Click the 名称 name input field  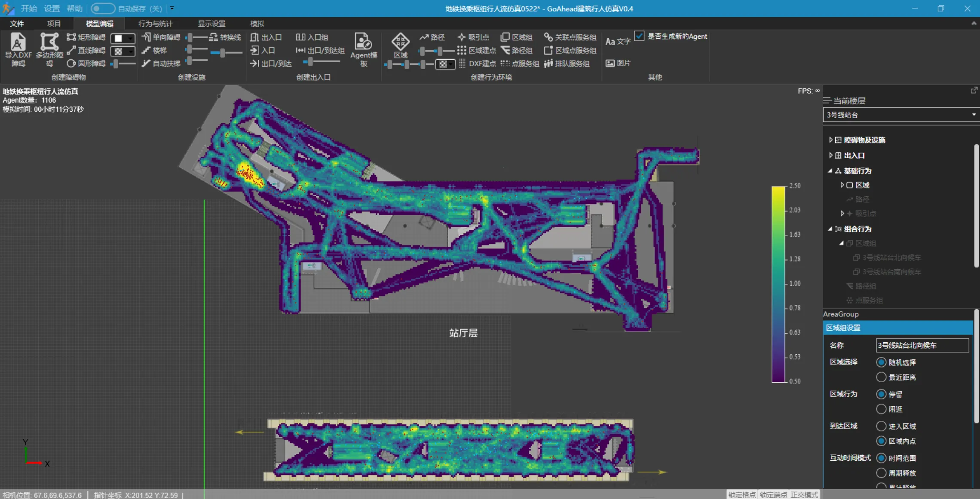pyautogui.click(x=922, y=345)
